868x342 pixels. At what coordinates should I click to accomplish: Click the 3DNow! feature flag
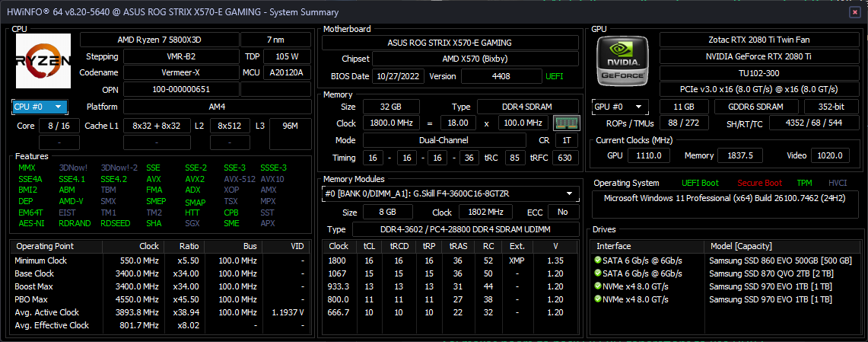(x=72, y=168)
